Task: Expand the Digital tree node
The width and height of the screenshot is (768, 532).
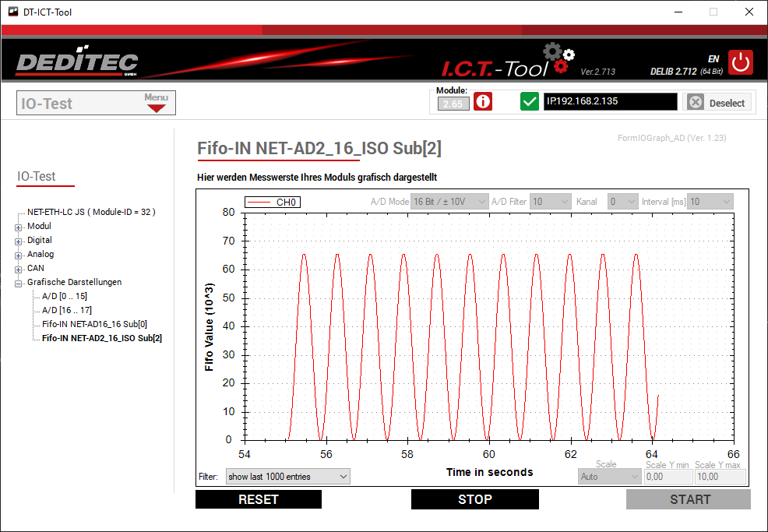Action: pyautogui.click(x=19, y=241)
